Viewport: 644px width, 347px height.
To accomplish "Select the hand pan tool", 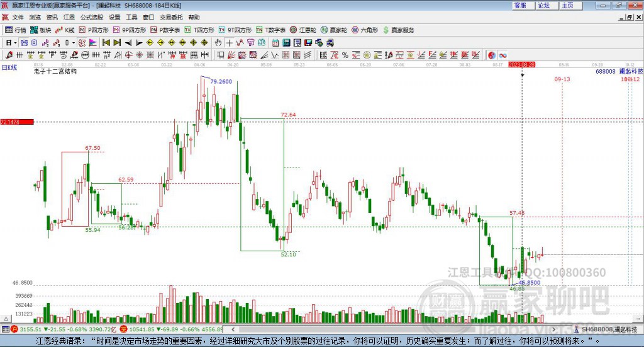I will 218,43.
